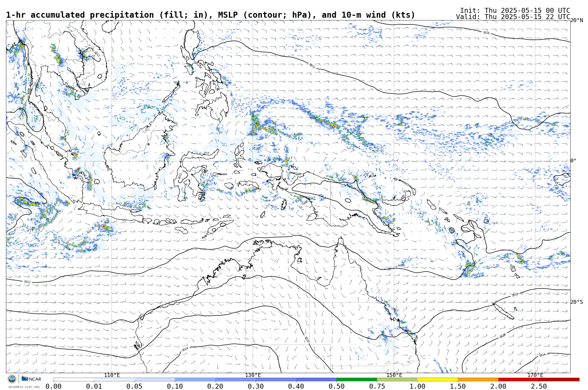Screen dimensions: 588x390
Task: Select the 0.30–0.40 colorbar segment
Action: 276,379
